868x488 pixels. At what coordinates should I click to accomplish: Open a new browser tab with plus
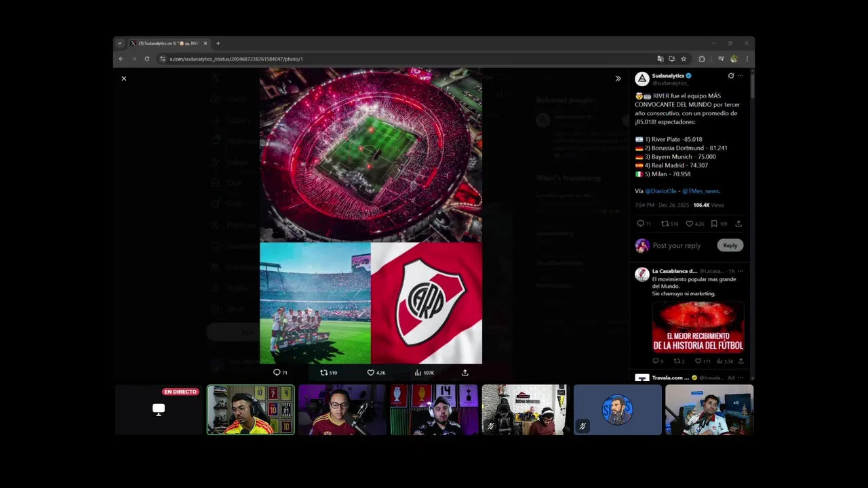tap(218, 43)
